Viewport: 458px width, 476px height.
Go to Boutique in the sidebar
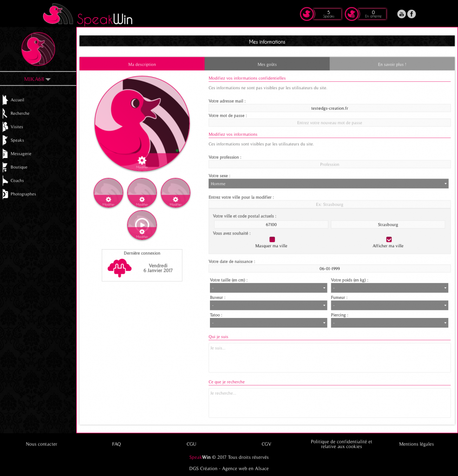coord(19,167)
